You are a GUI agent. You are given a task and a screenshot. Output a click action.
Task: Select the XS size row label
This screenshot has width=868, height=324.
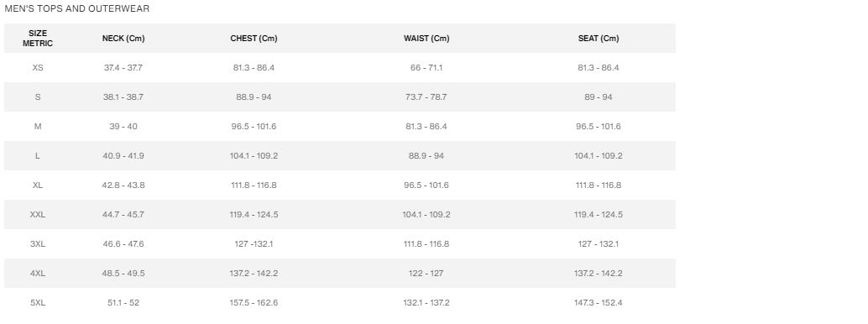pos(38,67)
